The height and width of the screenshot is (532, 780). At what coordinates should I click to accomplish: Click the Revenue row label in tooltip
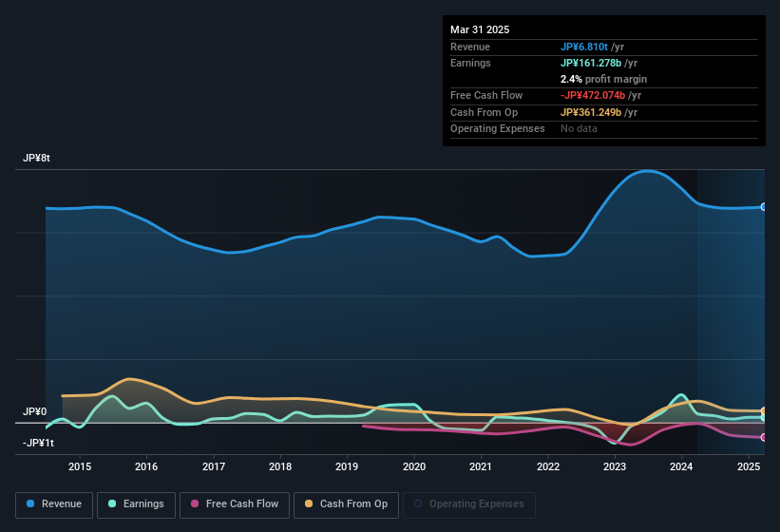point(470,47)
